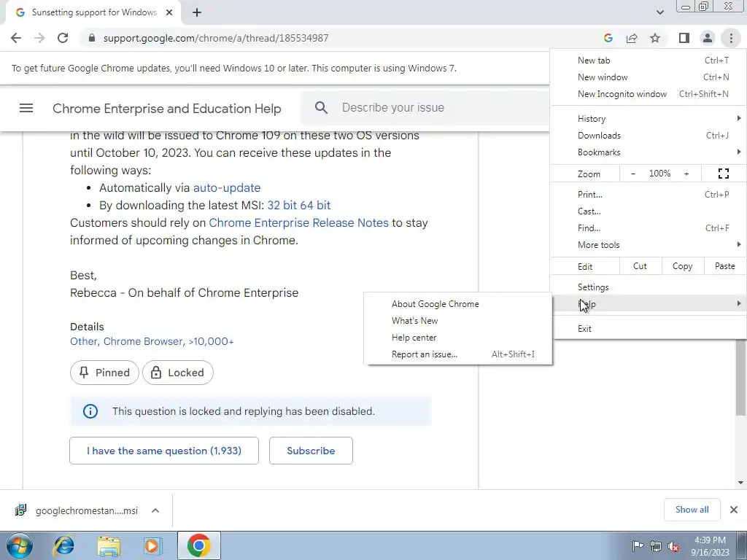View site information via lock icon

point(92,38)
